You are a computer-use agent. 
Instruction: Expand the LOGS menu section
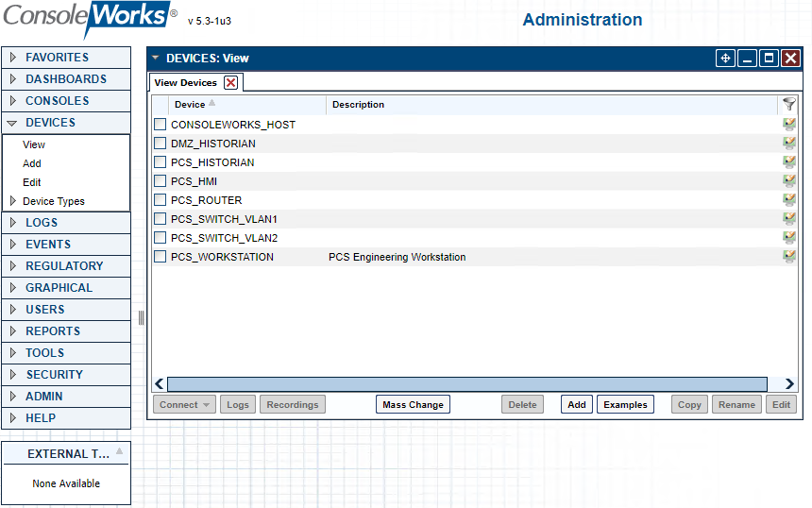[x=66, y=223]
